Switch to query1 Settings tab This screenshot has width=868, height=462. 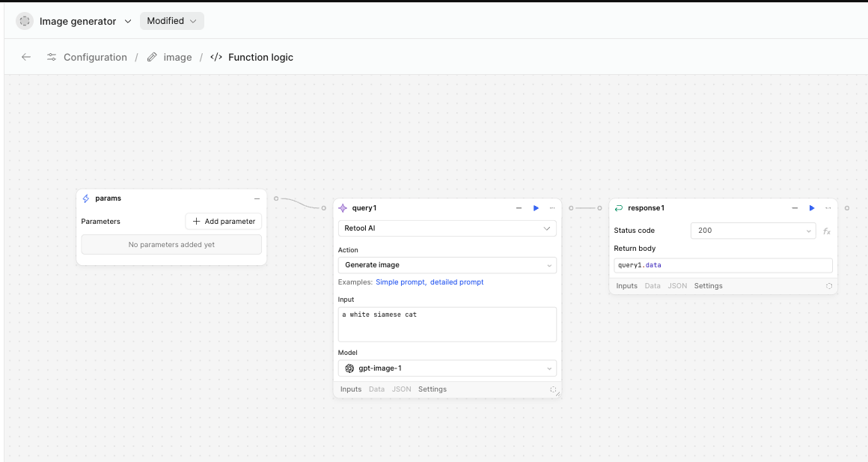click(433, 389)
